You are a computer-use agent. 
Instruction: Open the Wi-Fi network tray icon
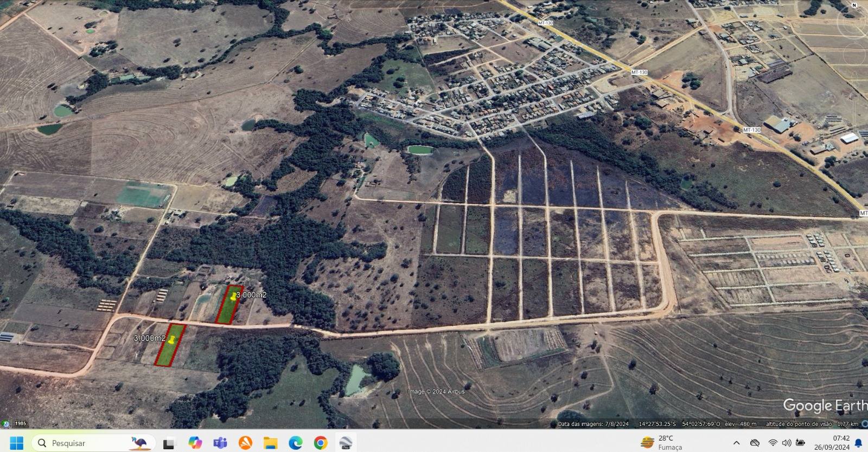coord(773,443)
